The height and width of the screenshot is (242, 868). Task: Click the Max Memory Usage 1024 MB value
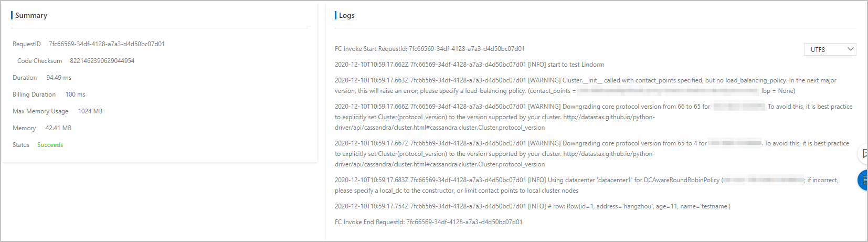(90, 111)
